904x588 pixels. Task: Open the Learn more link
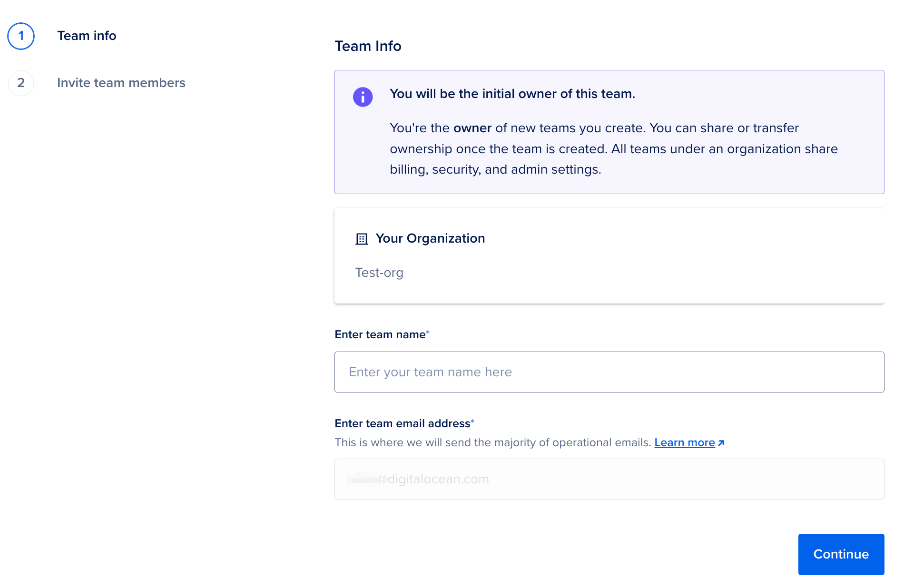point(684,443)
